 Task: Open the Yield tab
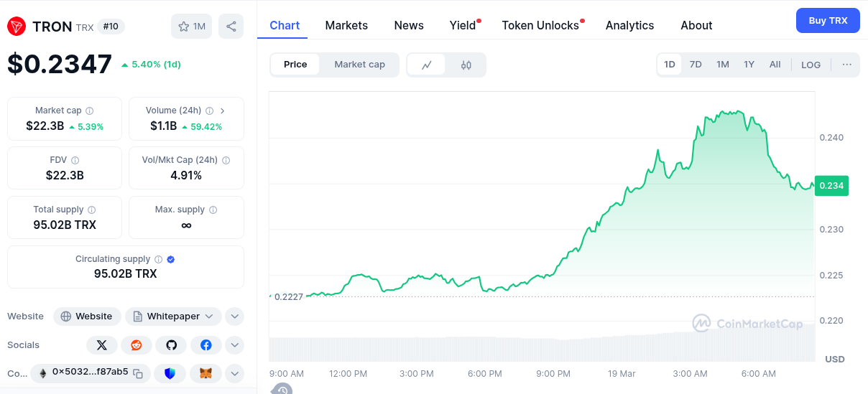(x=463, y=25)
